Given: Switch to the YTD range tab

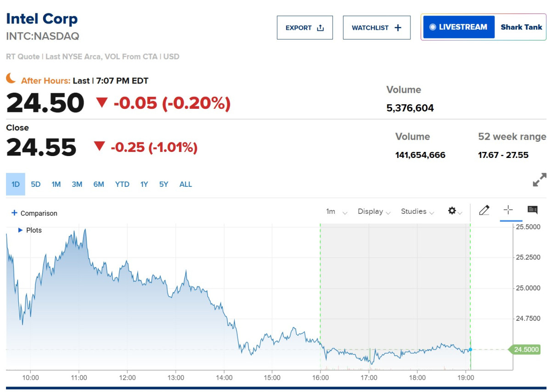Looking at the screenshot, I should [x=122, y=185].
